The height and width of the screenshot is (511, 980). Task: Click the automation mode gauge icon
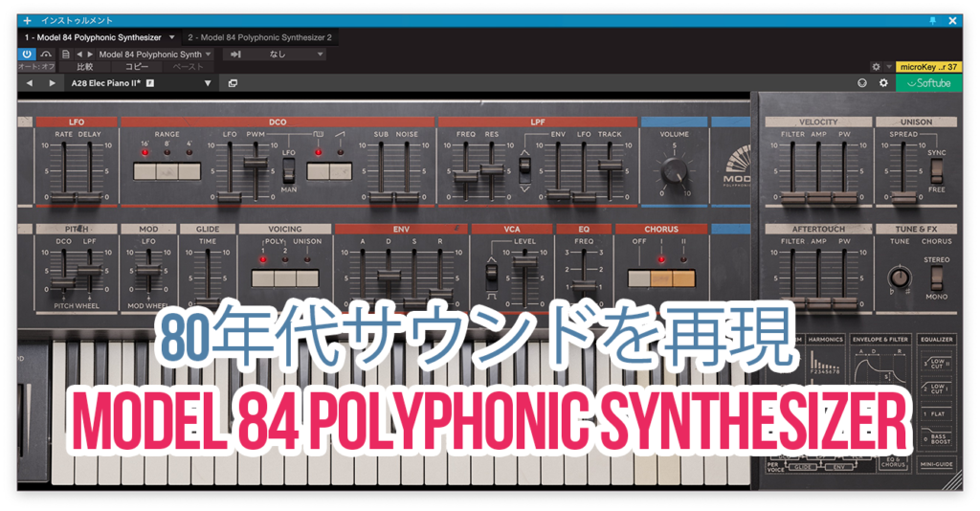(x=46, y=55)
